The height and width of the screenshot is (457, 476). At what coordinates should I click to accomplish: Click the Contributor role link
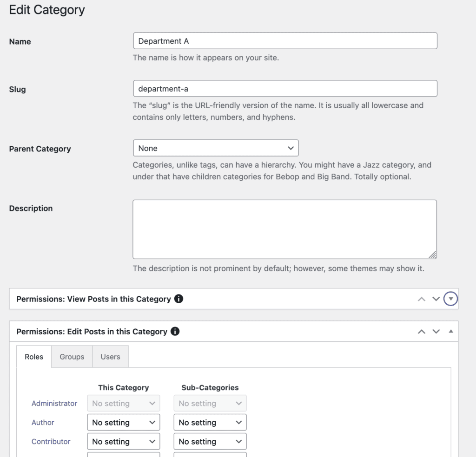(x=51, y=441)
